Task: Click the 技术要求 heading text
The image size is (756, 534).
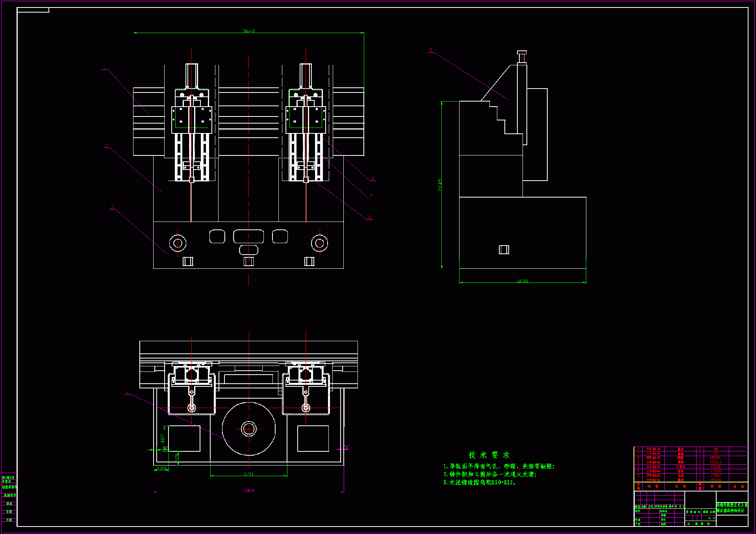Action: tap(489, 455)
